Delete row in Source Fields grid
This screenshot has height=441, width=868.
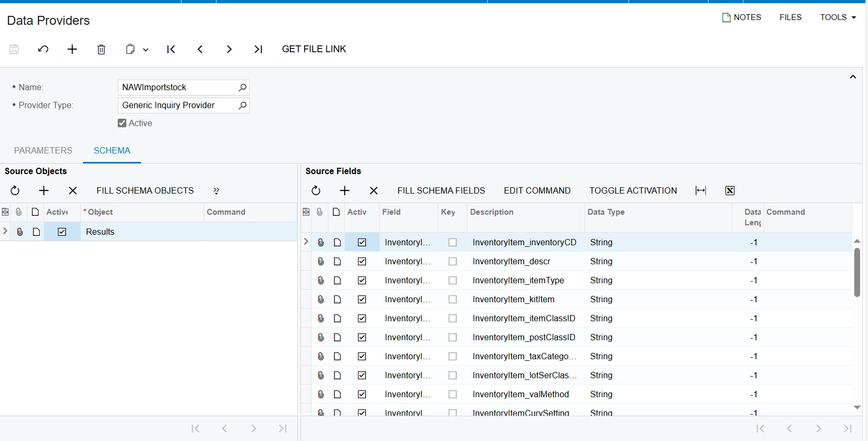point(374,190)
